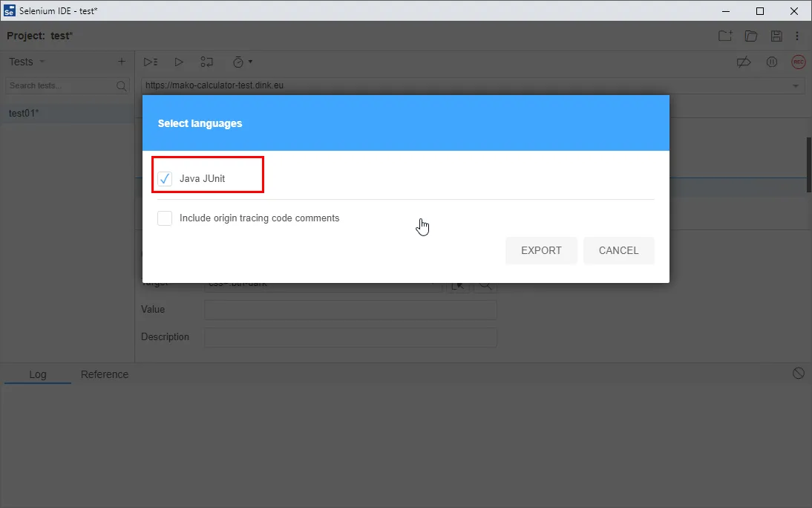
Task: Click the EXPORT button
Action: click(541, 250)
